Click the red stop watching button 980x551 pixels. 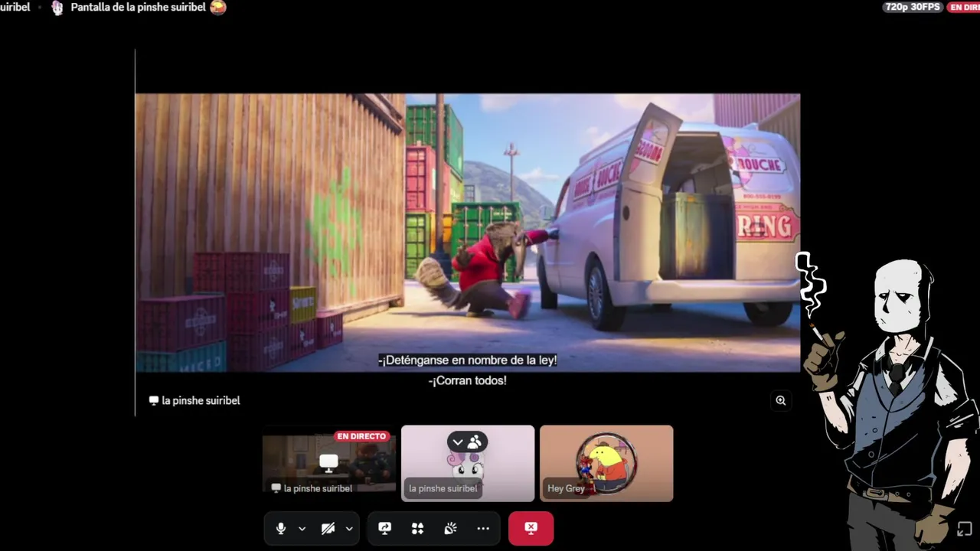point(531,528)
